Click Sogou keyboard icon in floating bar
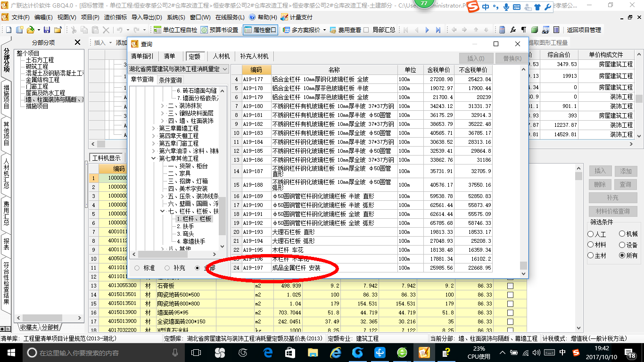Screen dimensions: 644x362 (516, 7)
